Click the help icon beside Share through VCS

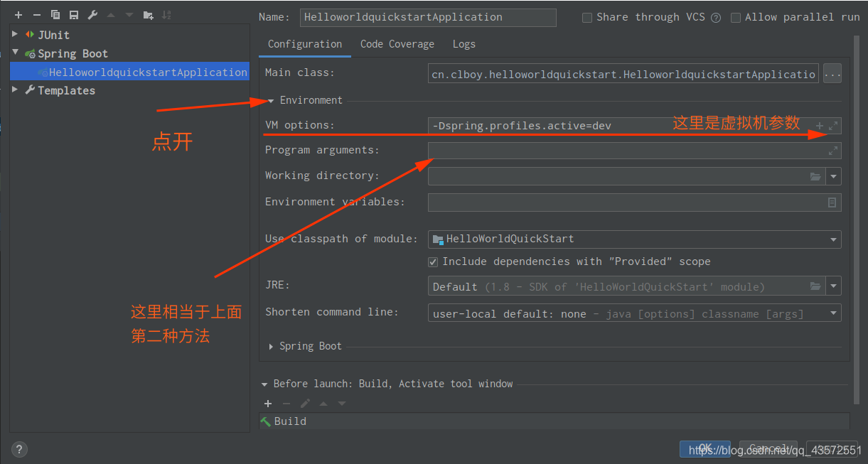pyautogui.click(x=716, y=18)
